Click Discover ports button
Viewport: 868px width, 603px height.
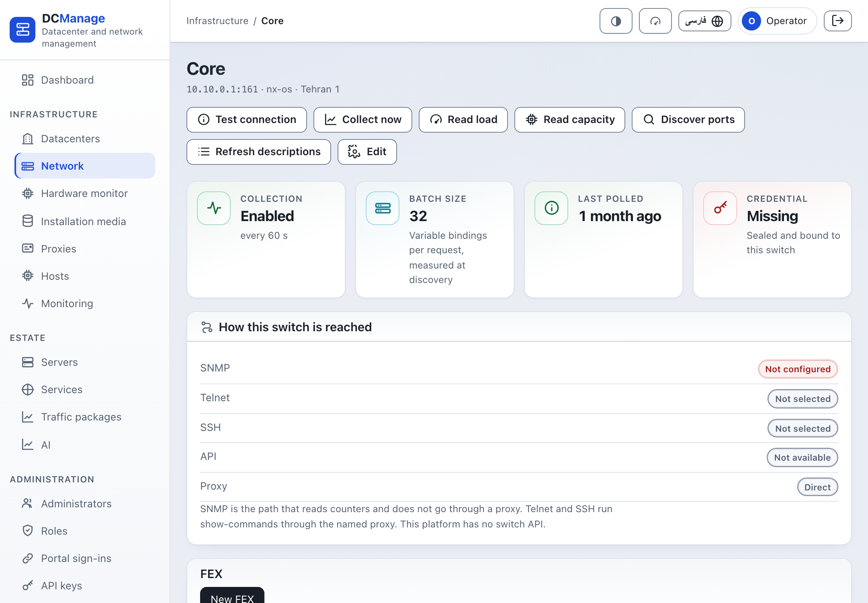pos(688,120)
